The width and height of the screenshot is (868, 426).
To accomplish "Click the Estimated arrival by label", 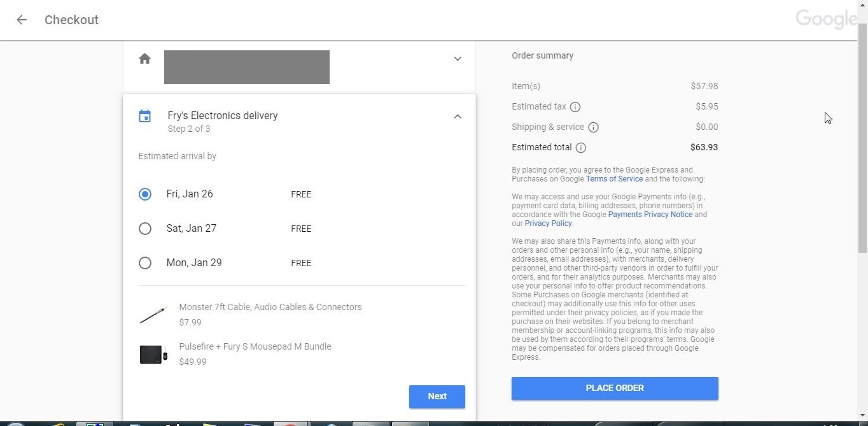I will [178, 156].
